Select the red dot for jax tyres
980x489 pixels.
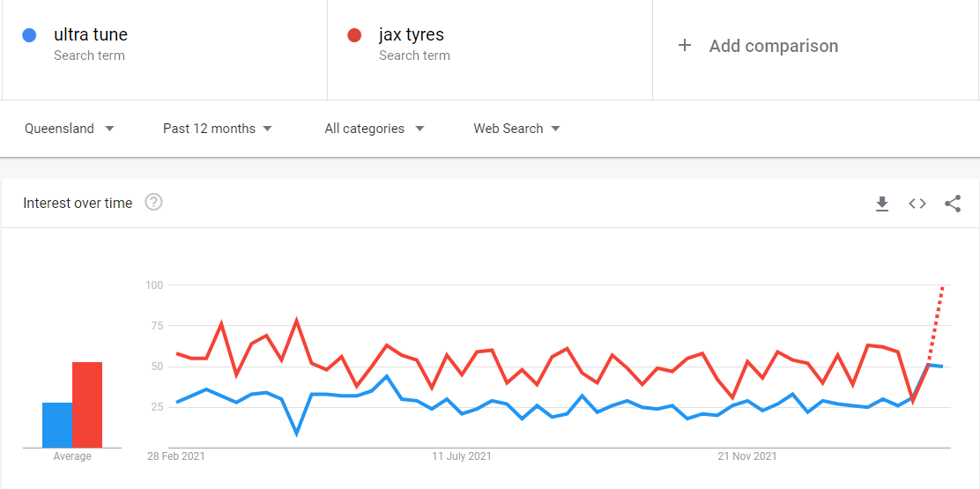[x=354, y=35]
